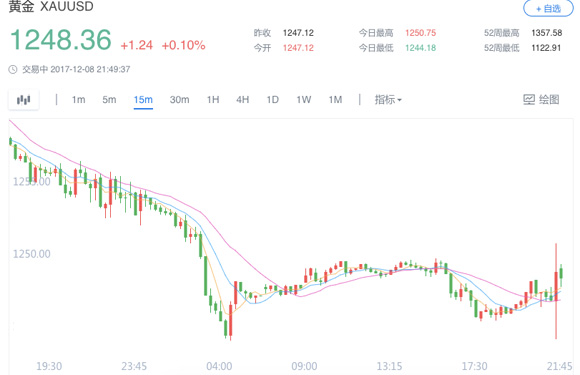
Task: Click the +0.10% change percentage
Action: (183, 45)
